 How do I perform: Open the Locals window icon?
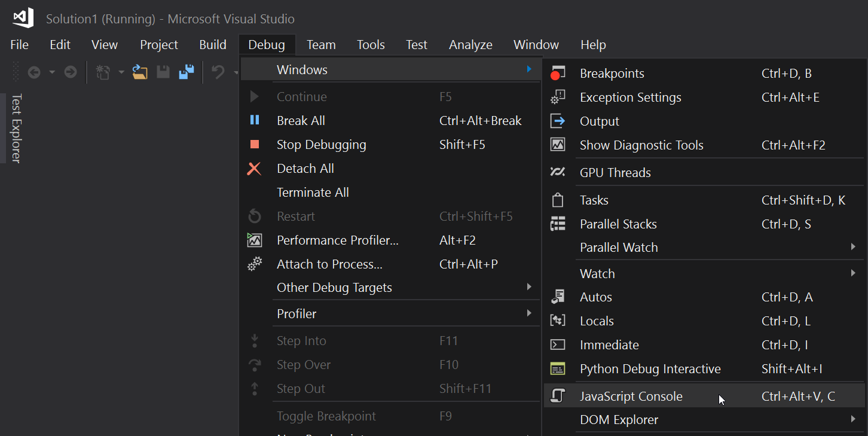coord(558,321)
